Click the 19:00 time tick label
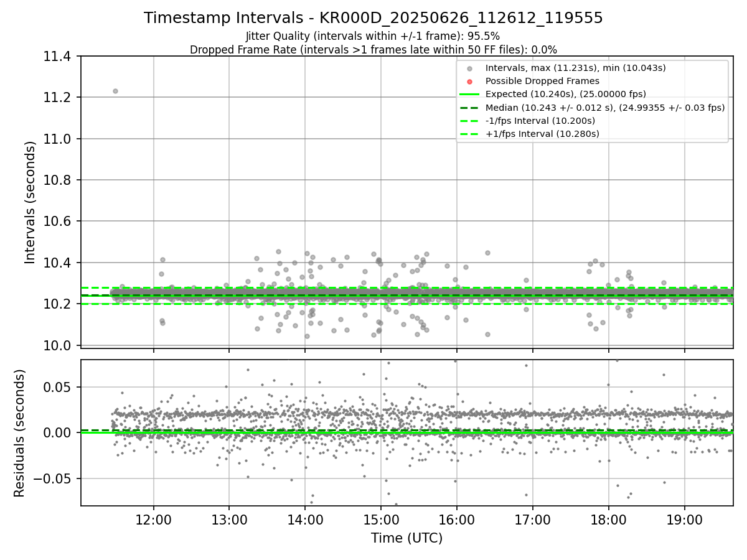Viewport: 747px width, 560px height. coord(685,519)
